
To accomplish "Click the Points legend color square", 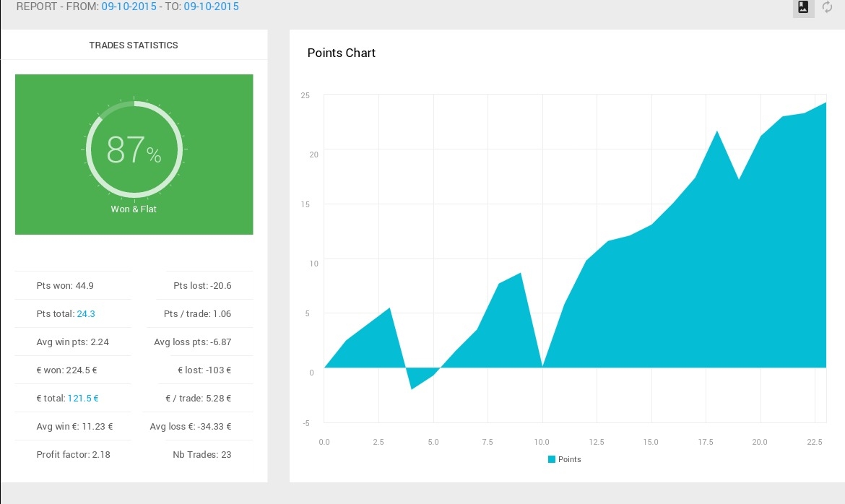I will [551, 459].
